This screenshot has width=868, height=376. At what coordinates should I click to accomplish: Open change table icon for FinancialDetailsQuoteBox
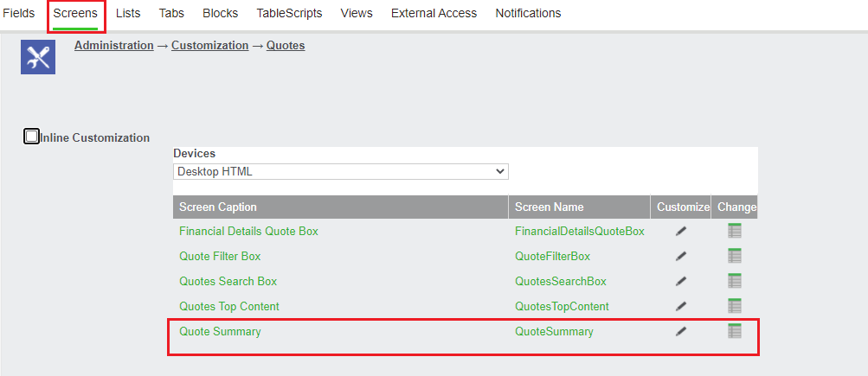tap(735, 231)
